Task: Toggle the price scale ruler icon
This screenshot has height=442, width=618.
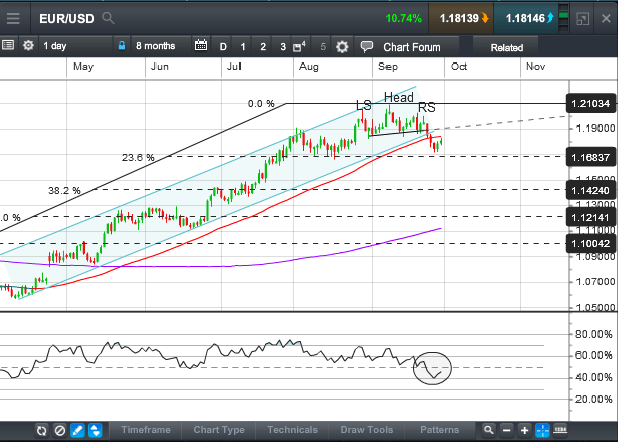Action: (x=560, y=429)
